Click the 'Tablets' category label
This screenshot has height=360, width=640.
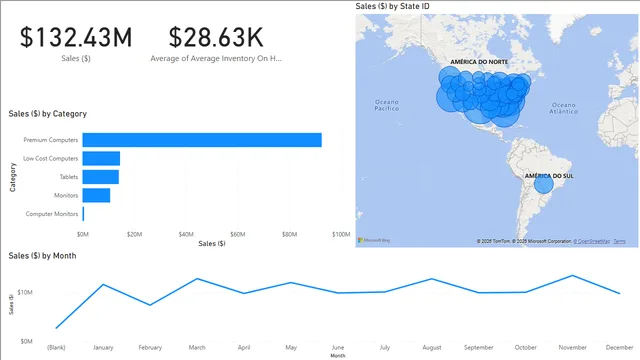pyautogui.click(x=69, y=177)
